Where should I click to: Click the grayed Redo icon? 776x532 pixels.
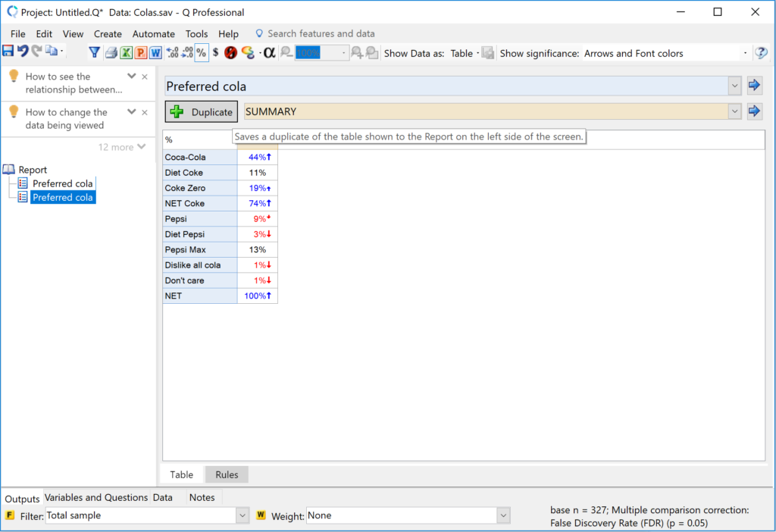[36, 51]
